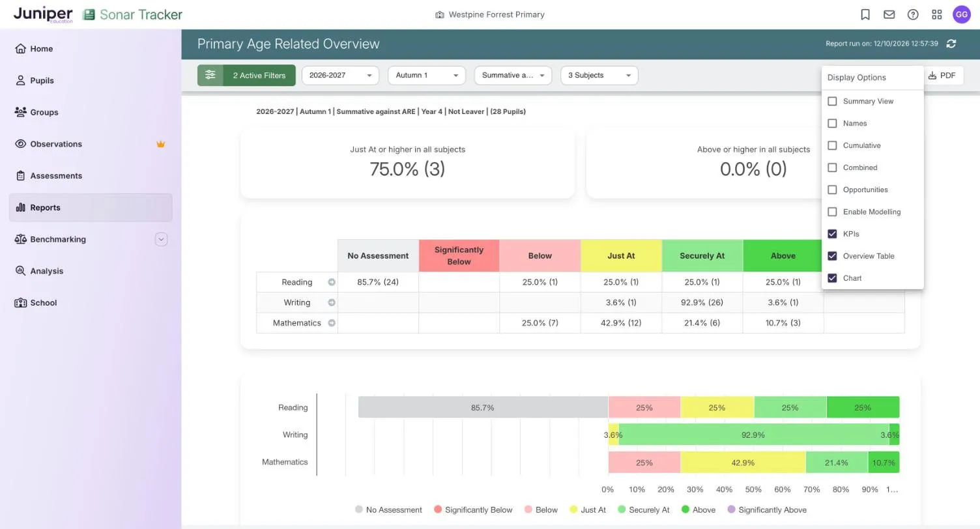
Task: Enable the Opportunities checkbox
Action: tap(832, 190)
